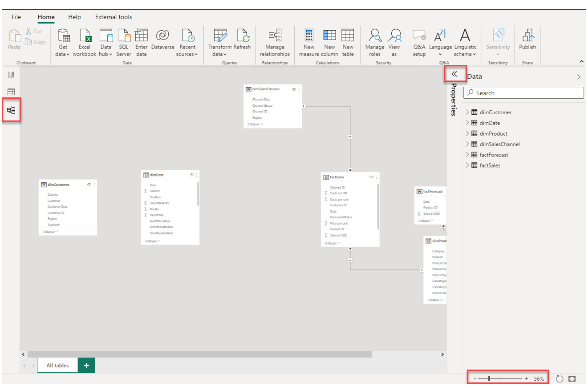588x390 pixels.
Task: Click the zoom slider handle
Action: [x=489, y=379]
